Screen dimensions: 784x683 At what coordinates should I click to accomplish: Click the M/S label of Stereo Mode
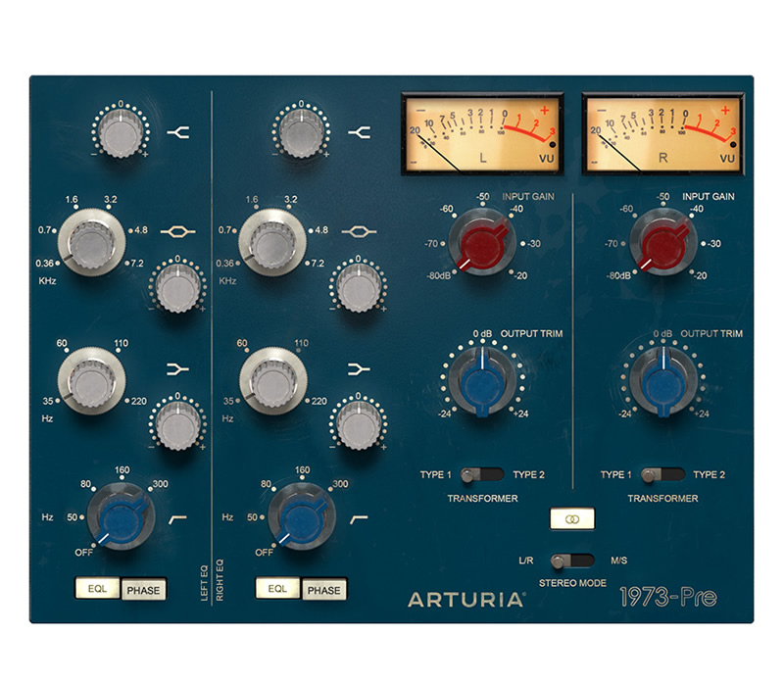[x=619, y=561]
